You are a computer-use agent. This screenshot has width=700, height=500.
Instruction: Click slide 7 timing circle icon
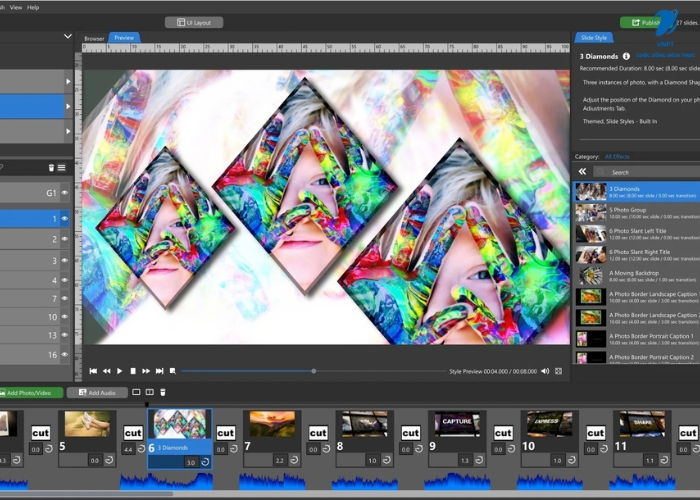(294, 460)
